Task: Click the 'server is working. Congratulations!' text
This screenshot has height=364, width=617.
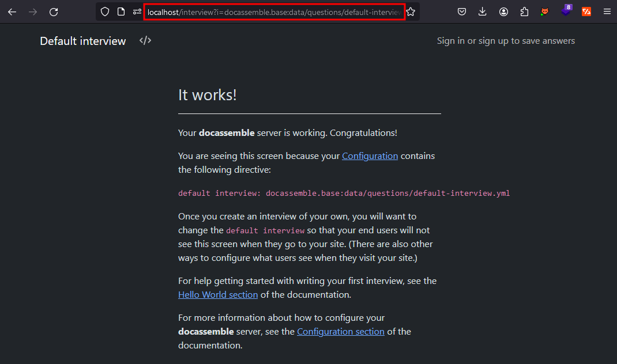Action: [327, 133]
